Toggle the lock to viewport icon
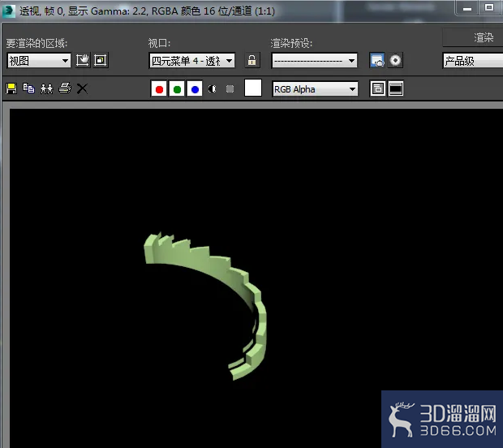 (x=251, y=60)
